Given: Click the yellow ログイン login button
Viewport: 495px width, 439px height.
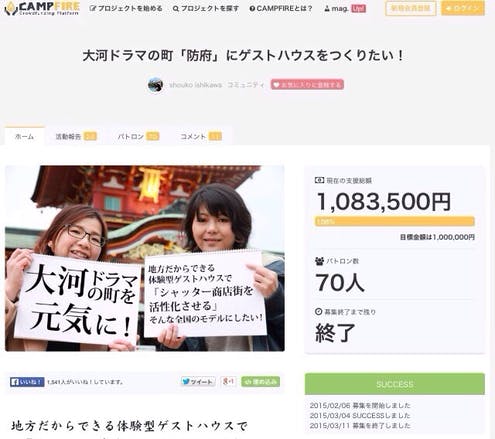Looking at the screenshot, I should click(x=463, y=8).
